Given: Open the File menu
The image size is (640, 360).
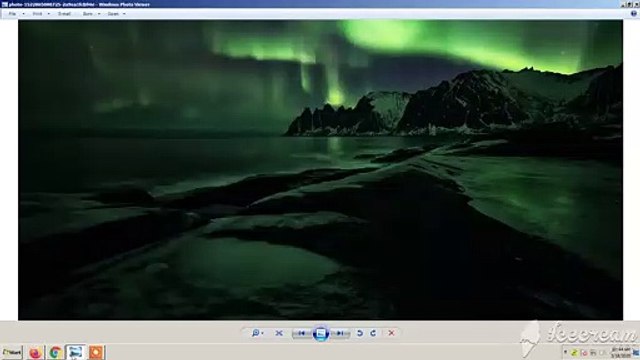Looking at the screenshot, I should tap(12, 14).
